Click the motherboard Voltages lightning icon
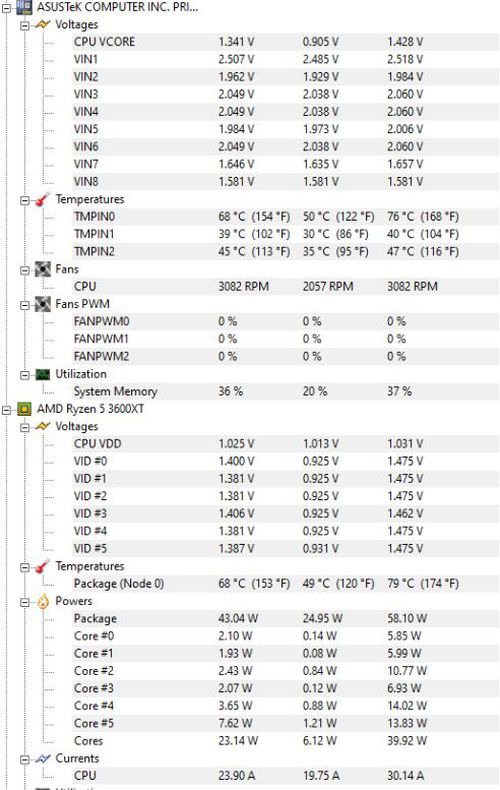The image size is (500, 790). pyautogui.click(x=43, y=24)
